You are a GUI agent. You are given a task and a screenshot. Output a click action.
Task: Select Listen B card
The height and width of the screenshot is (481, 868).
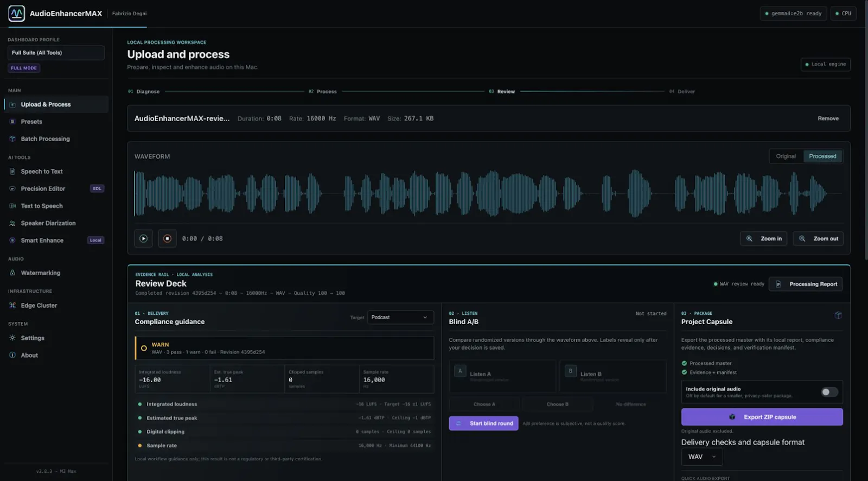(613, 376)
